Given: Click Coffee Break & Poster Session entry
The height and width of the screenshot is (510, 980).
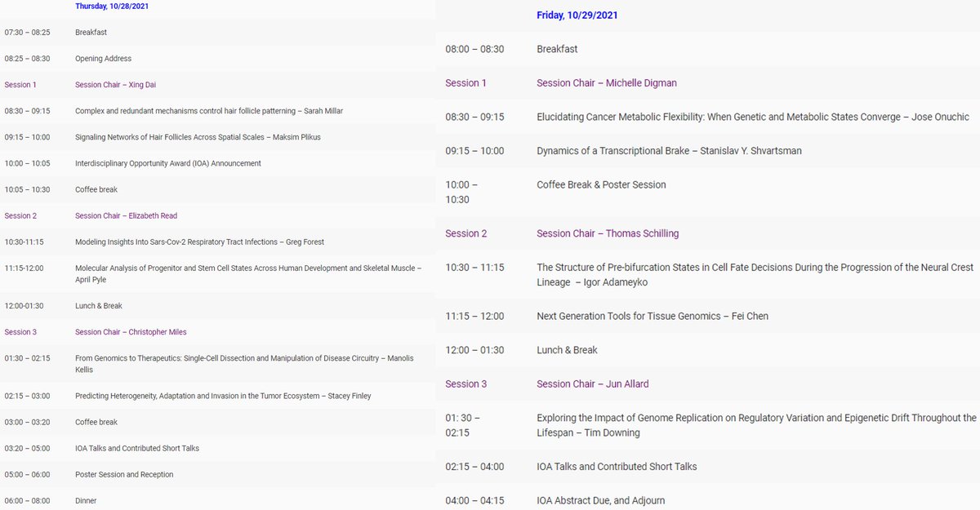Looking at the screenshot, I should [601, 184].
